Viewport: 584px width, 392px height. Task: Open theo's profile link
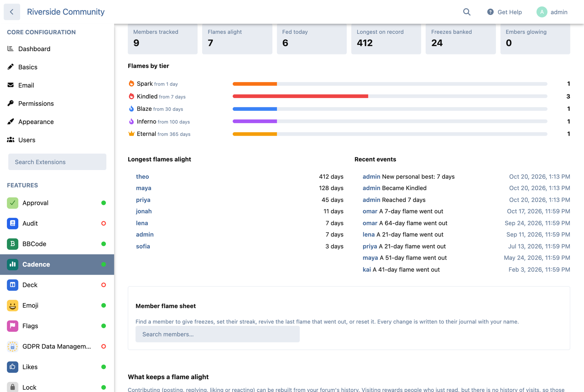(x=142, y=176)
